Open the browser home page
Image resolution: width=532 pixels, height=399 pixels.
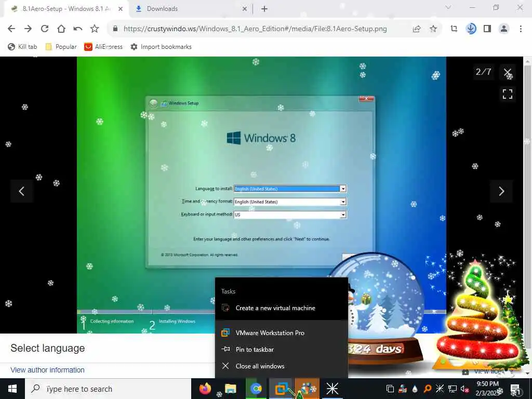pos(61,29)
